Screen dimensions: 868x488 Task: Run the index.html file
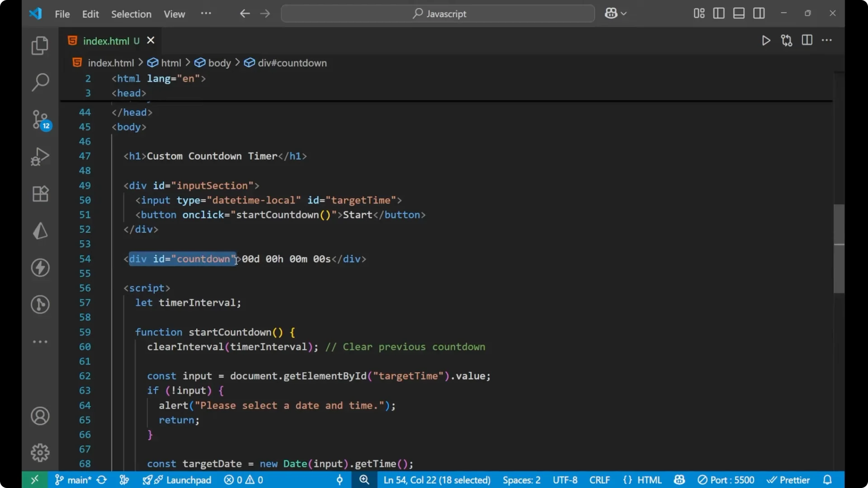tap(766, 40)
